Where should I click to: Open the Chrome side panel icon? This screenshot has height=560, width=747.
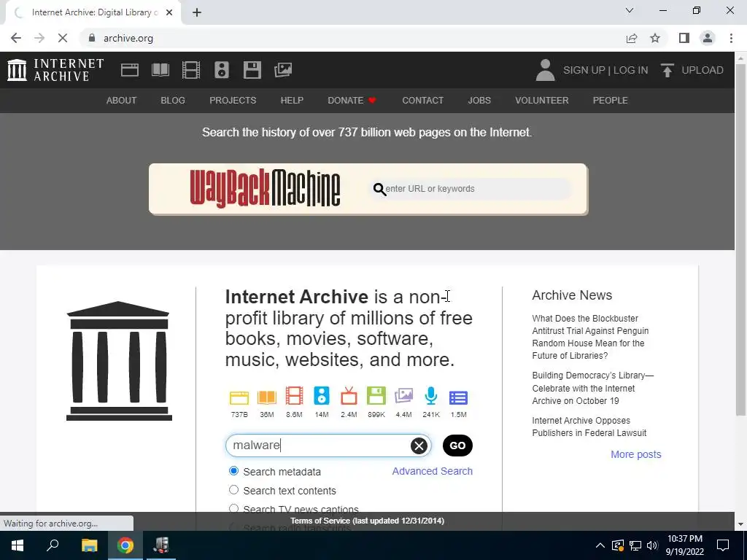point(684,38)
